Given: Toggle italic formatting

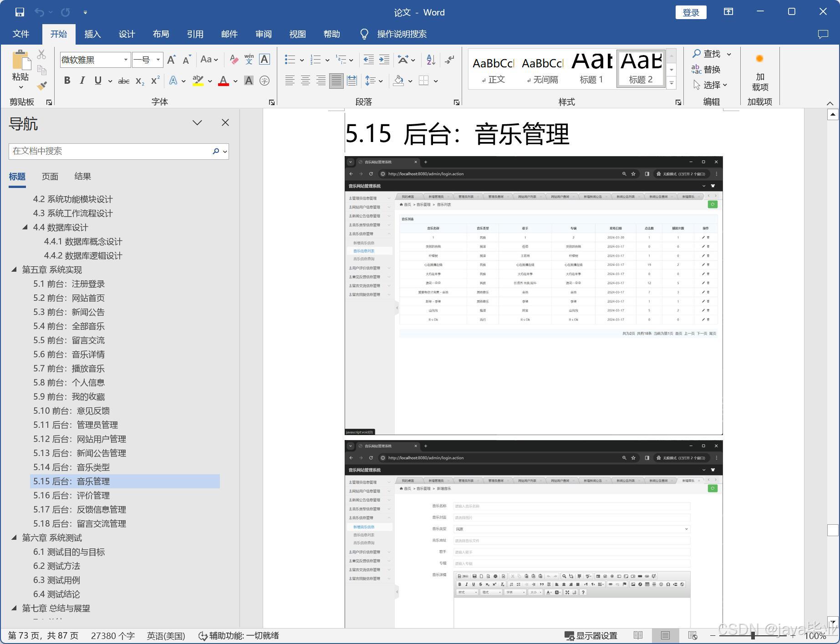Looking at the screenshot, I should [82, 81].
